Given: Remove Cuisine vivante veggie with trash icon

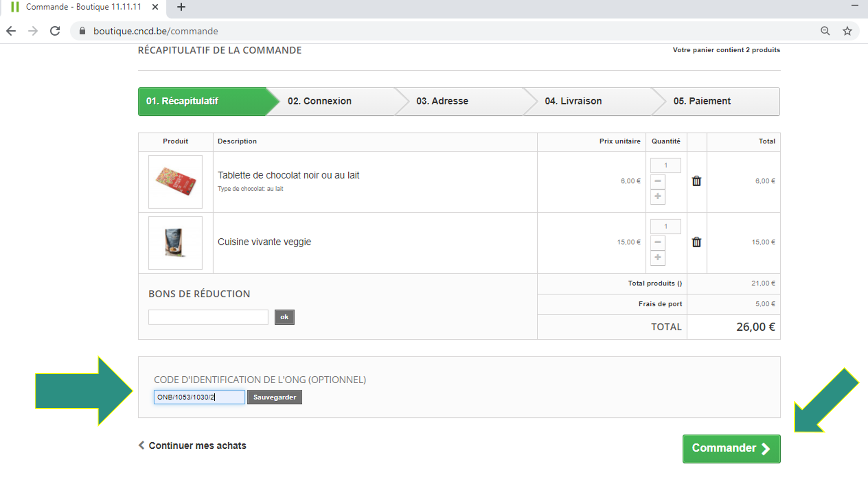Looking at the screenshot, I should click(696, 242).
